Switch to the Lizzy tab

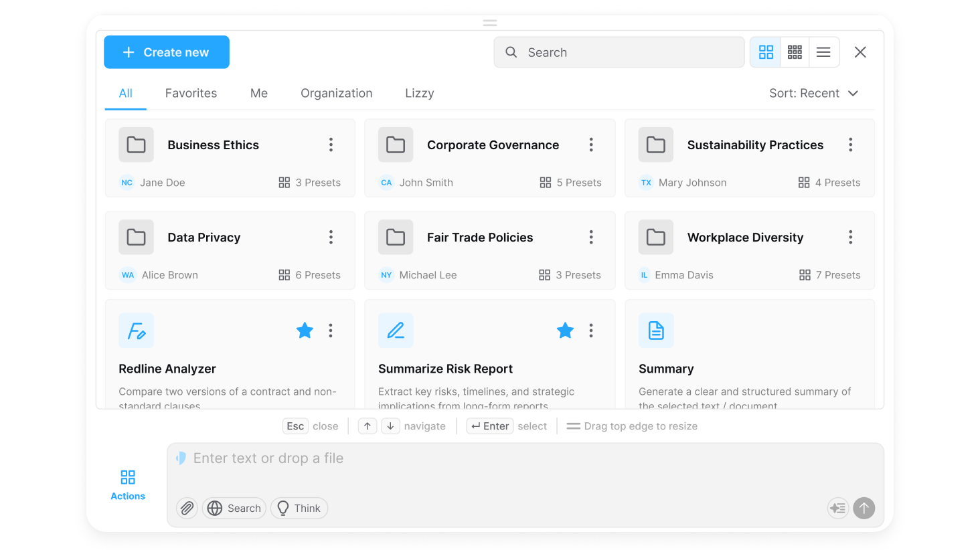(420, 93)
